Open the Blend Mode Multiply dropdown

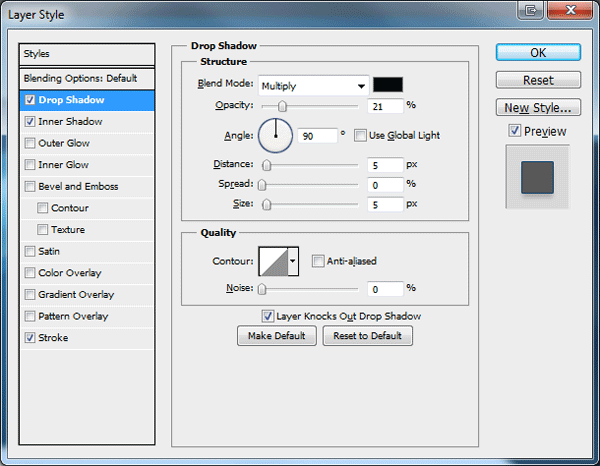(x=313, y=86)
